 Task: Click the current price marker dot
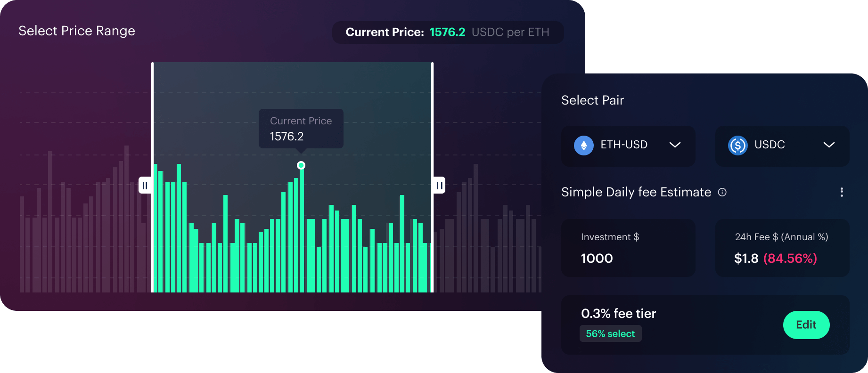pos(301,165)
